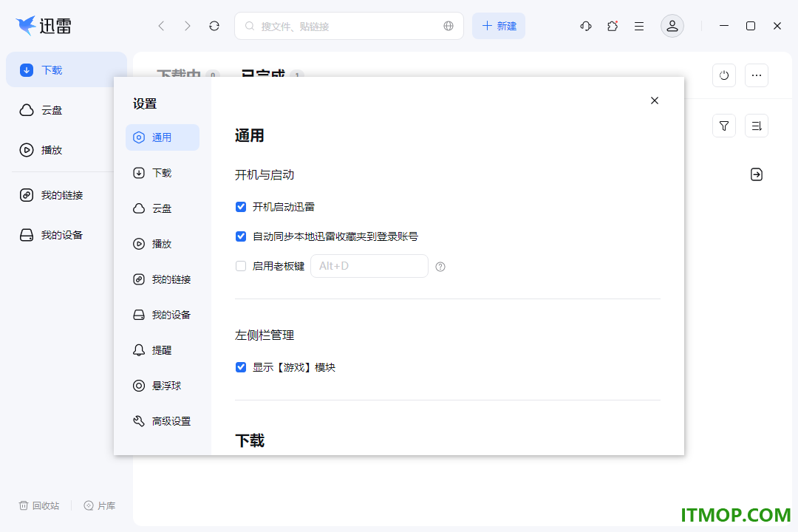Open the 回收站 recycle bin
Image resolution: width=798 pixels, height=532 pixels.
tap(39, 505)
